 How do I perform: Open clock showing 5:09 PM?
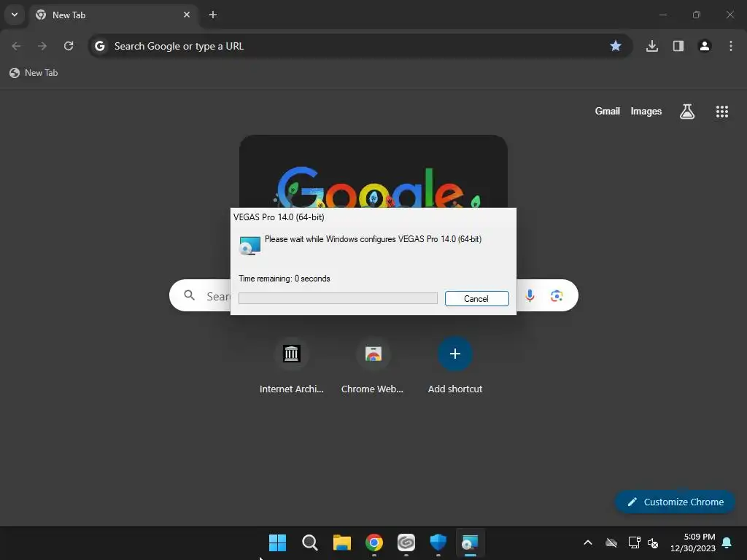point(693,542)
